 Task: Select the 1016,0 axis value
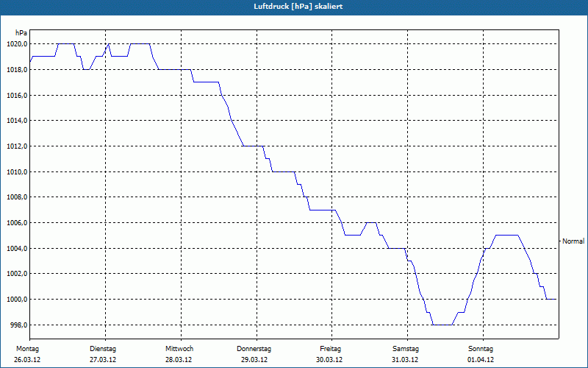[x=17, y=96]
